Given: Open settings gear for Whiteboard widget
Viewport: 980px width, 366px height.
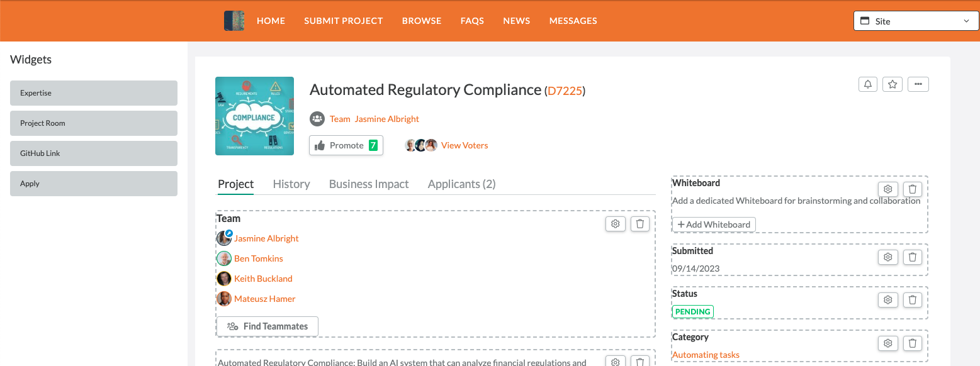Looking at the screenshot, I should [888, 189].
